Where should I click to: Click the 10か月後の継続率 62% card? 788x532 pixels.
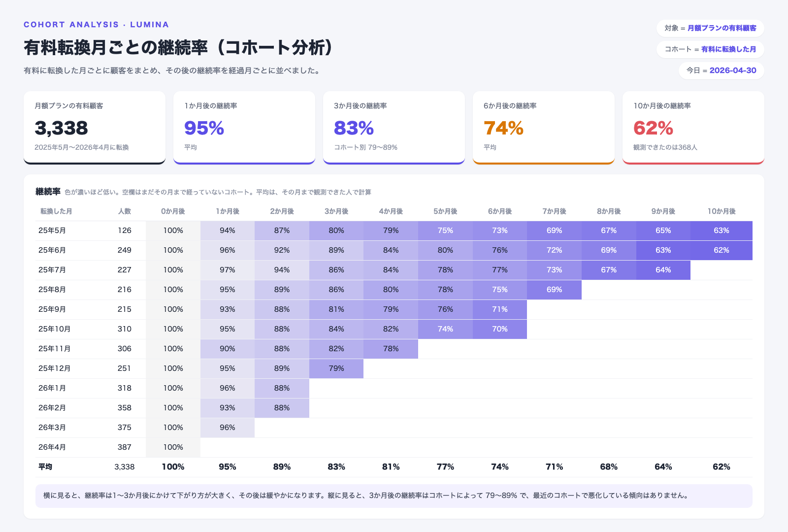pyautogui.click(x=693, y=128)
